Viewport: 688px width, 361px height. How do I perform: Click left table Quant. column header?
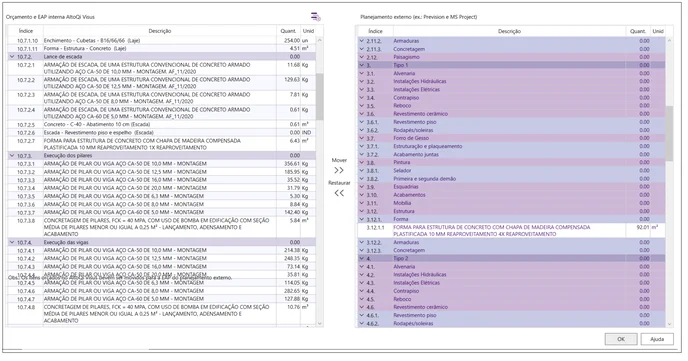(x=288, y=31)
